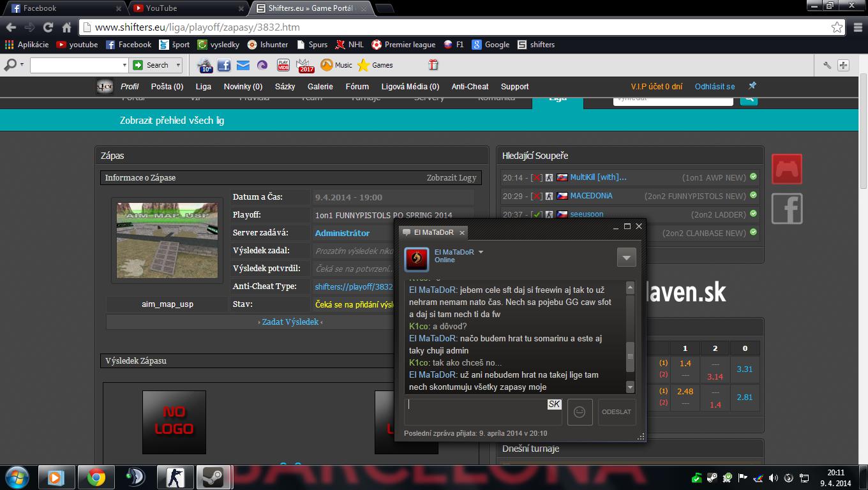The height and width of the screenshot is (490, 868).
Task: Click the Play Vids toolbar icon
Action: click(x=283, y=65)
